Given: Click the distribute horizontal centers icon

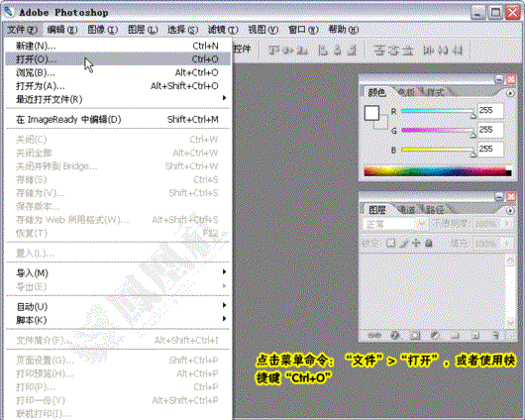Looking at the screenshot, I should tap(443, 51).
